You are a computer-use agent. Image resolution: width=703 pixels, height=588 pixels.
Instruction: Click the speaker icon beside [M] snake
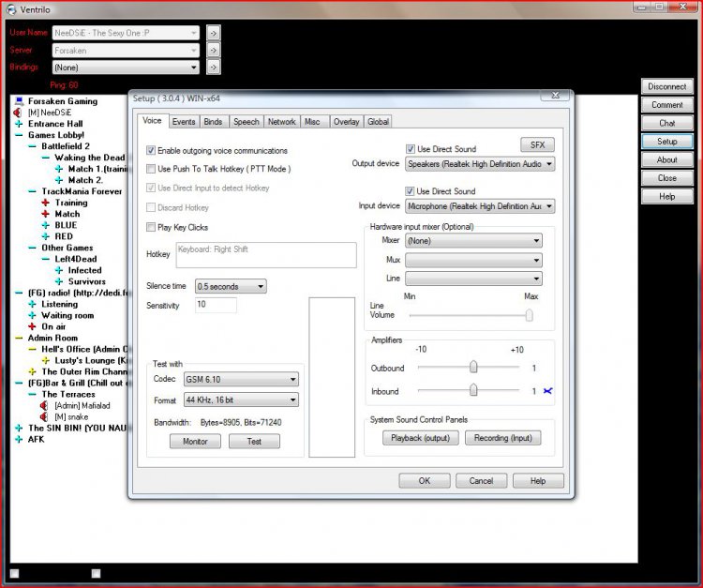[x=44, y=416]
